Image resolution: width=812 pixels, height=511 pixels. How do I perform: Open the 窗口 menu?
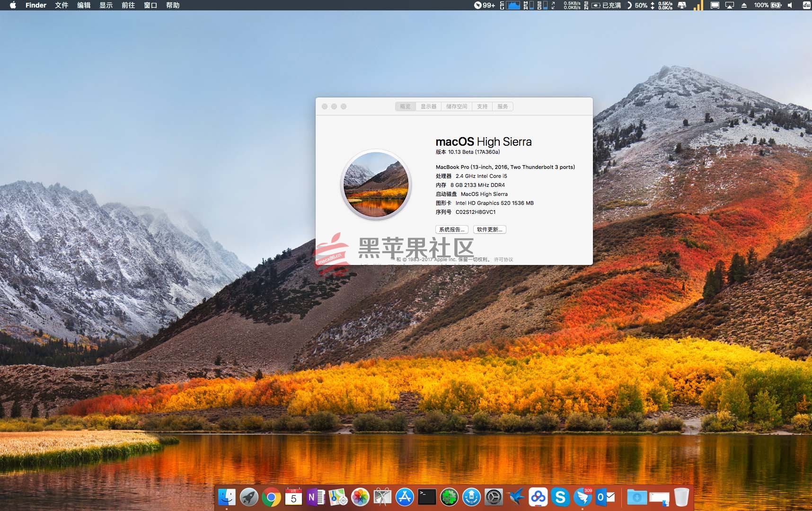150,5
